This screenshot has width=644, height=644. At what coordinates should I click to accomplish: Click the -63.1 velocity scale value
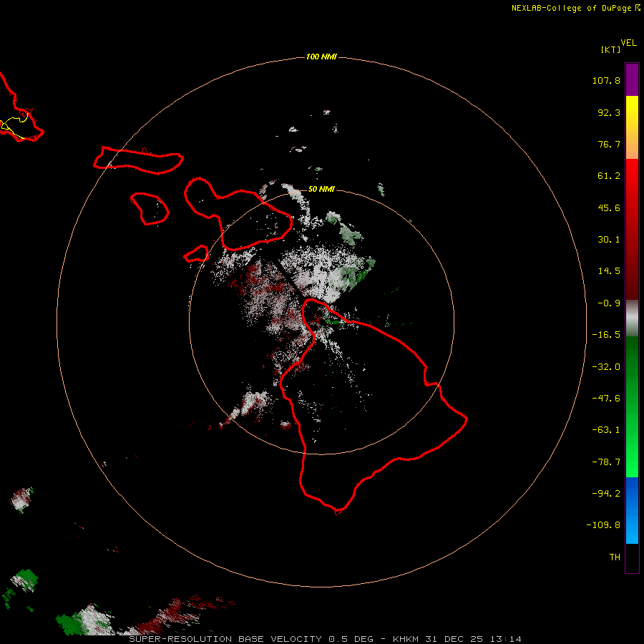pos(606,430)
